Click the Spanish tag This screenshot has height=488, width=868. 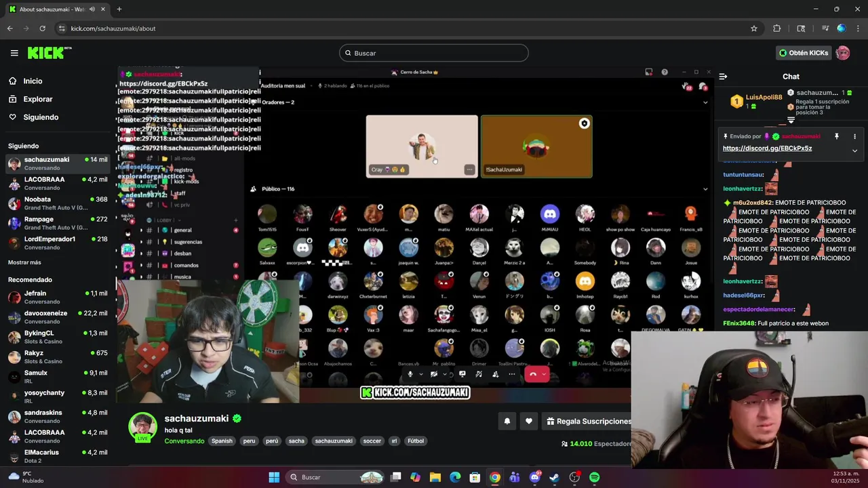pos(222,441)
